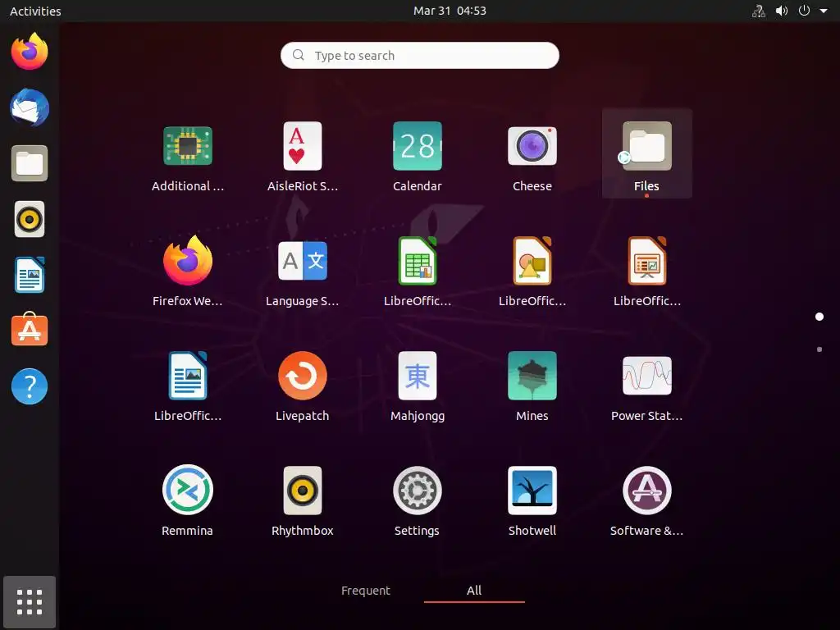Click the Type to search field

(x=420, y=55)
